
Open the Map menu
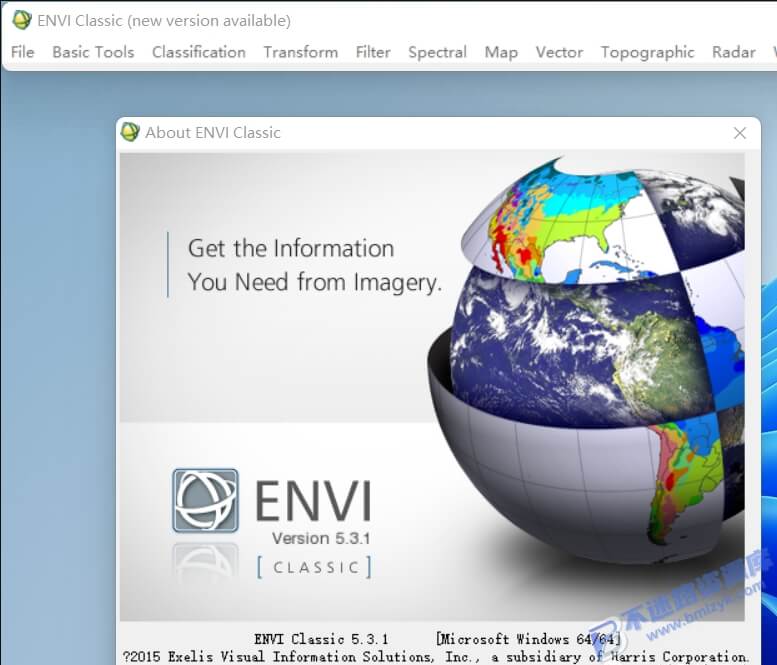click(501, 52)
